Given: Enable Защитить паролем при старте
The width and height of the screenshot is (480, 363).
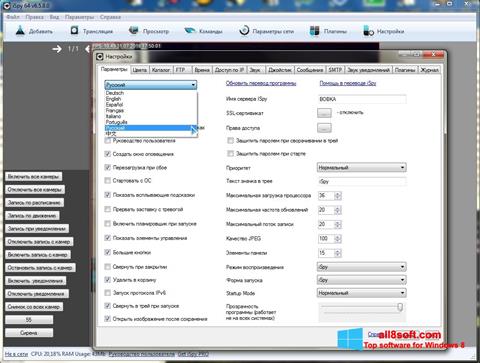Looking at the screenshot, I should pyautogui.click(x=230, y=153).
